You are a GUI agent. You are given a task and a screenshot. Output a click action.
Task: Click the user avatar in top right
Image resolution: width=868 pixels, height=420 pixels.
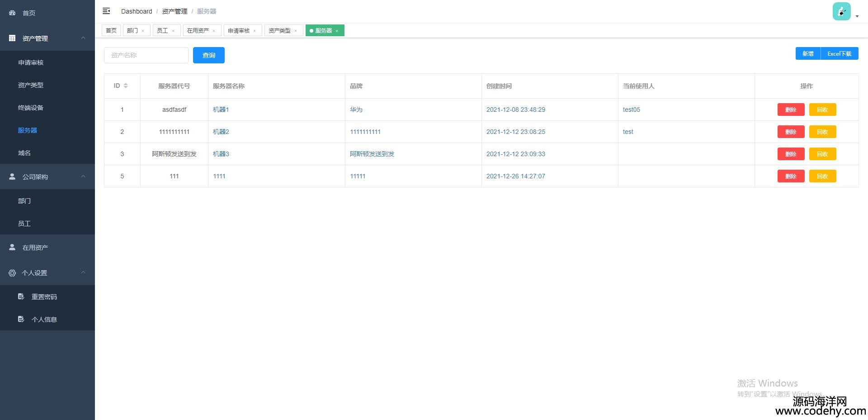coord(841,11)
